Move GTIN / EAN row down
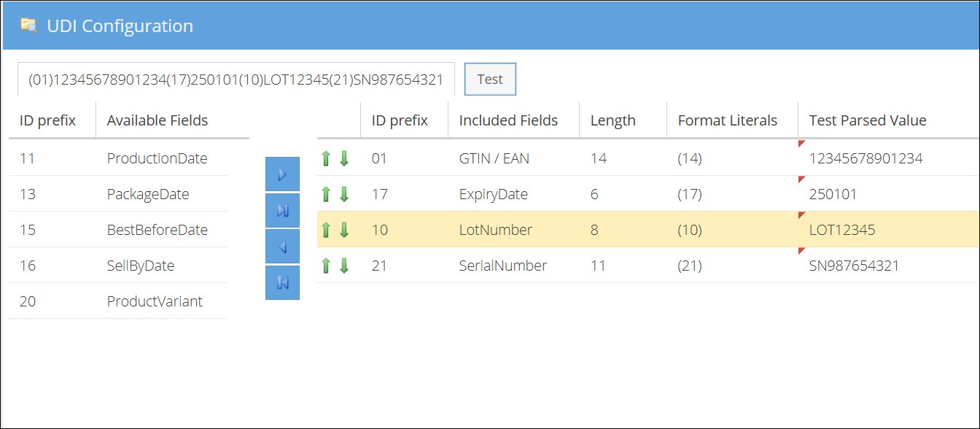This screenshot has width=980, height=429. click(343, 158)
